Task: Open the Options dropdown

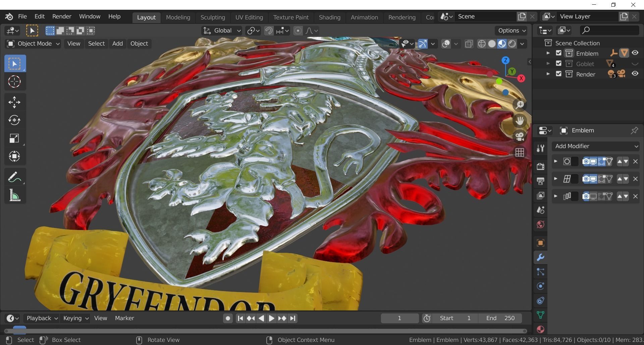Action: coord(511,31)
